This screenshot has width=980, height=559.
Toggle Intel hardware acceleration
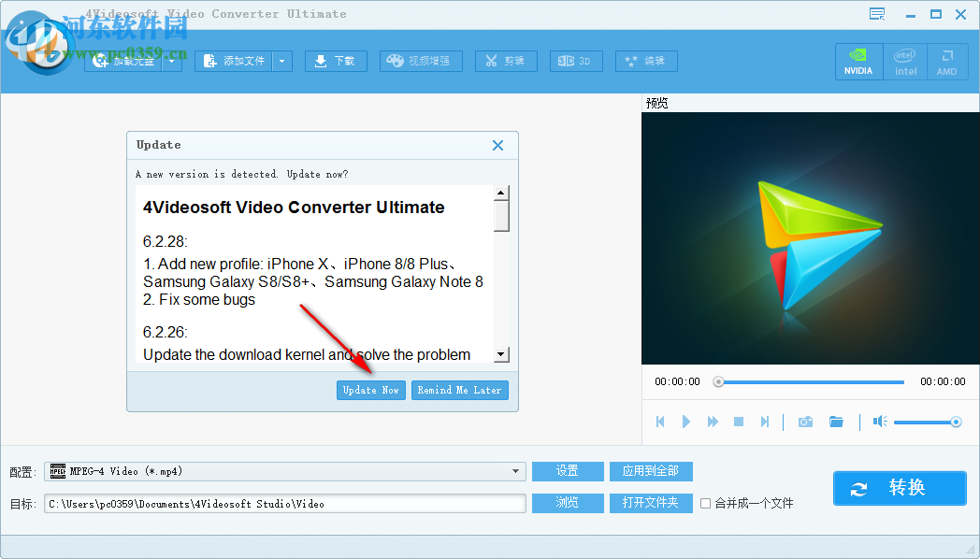pos(905,61)
